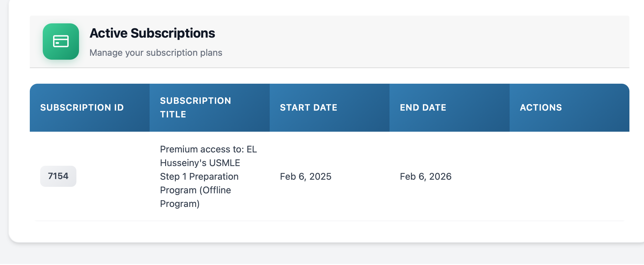This screenshot has height=265, width=644.
Task: Click the empty Actions cell for subscription 7154
Action: coord(569,176)
